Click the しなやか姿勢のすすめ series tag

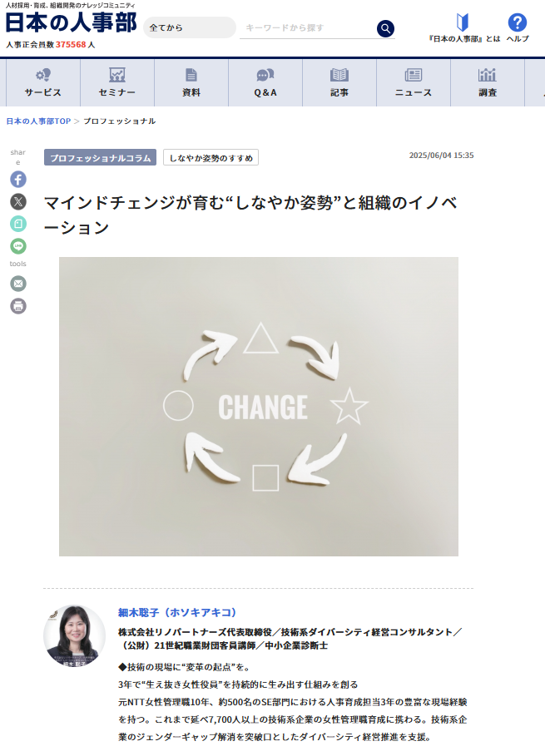211,158
